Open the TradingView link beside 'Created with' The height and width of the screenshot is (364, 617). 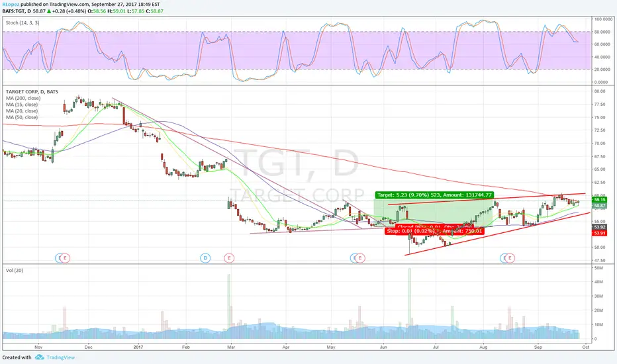(x=61, y=357)
